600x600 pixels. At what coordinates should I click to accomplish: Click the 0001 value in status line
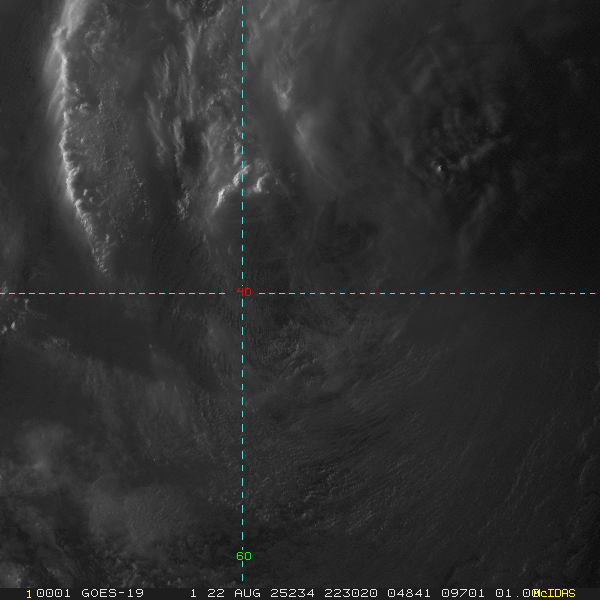click(54, 593)
